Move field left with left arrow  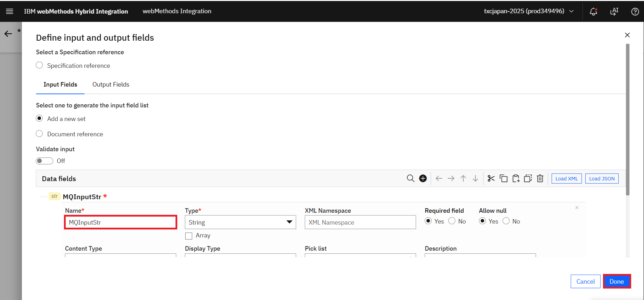(439, 178)
